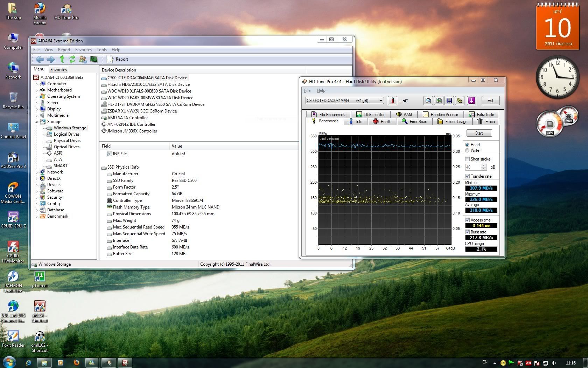Open DAEMON Tools Lite desktop icon
The height and width of the screenshot is (368, 588).
click(13, 282)
